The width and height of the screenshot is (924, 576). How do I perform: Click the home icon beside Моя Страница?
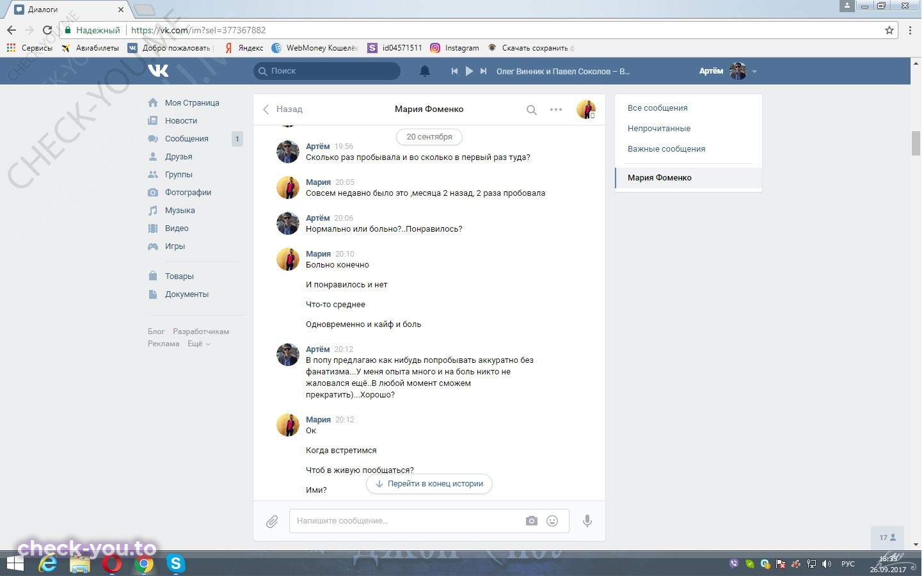(x=153, y=102)
